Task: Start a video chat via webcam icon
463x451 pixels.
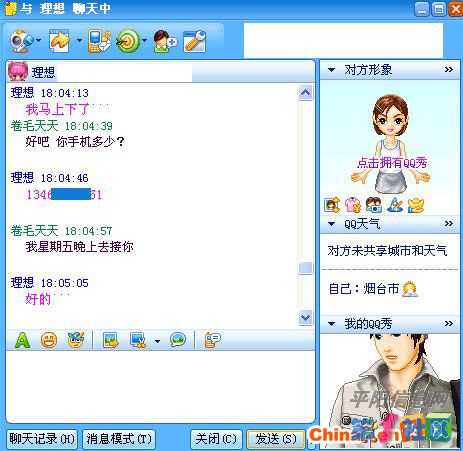Action: pyautogui.click(x=21, y=41)
